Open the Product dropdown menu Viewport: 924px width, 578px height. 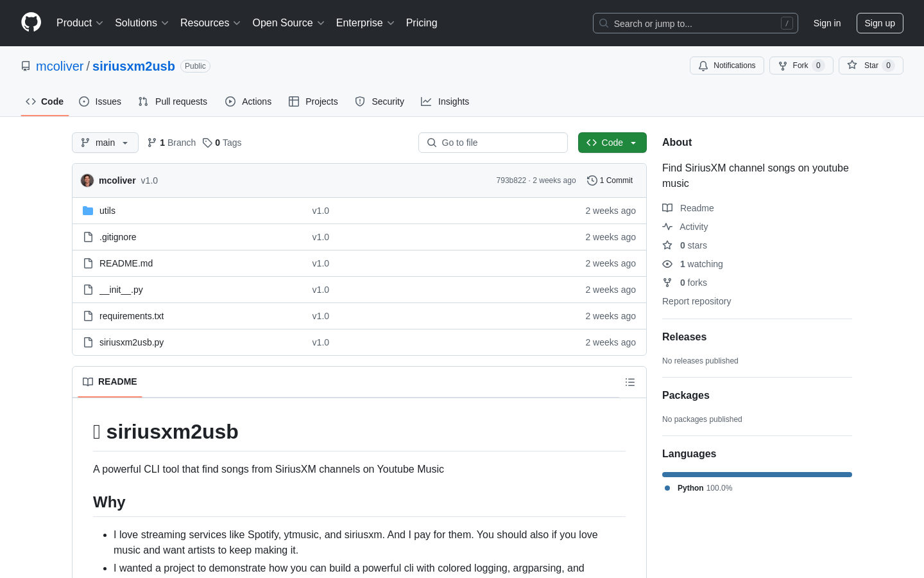80,23
